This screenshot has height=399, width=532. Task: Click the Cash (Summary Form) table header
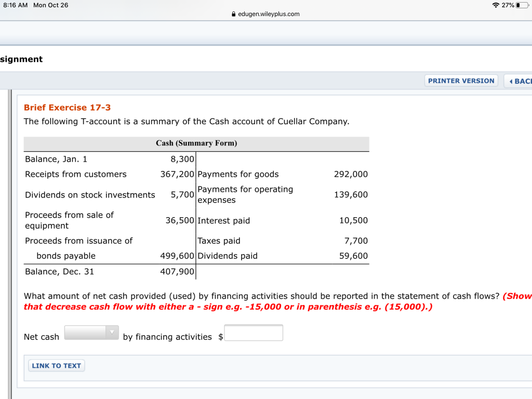[196, 143]
